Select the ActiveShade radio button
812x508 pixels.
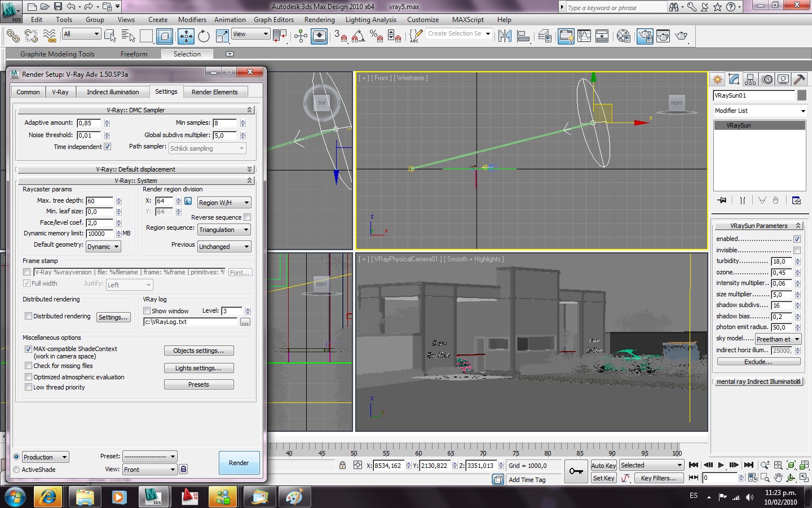[x=16, y=470]
